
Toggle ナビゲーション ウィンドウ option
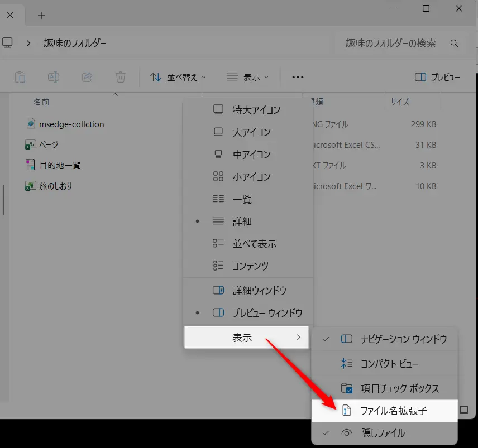pyautogui.click(x=403, y=339)
